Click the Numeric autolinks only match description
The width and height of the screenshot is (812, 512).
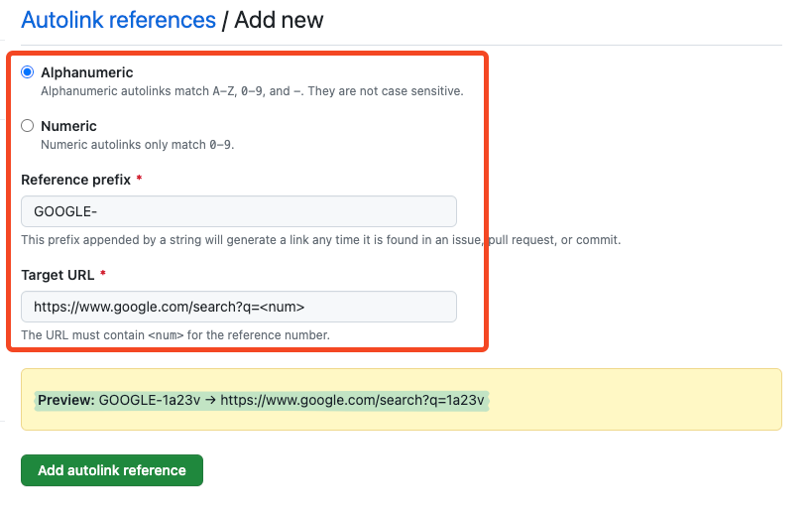(138, 145)
